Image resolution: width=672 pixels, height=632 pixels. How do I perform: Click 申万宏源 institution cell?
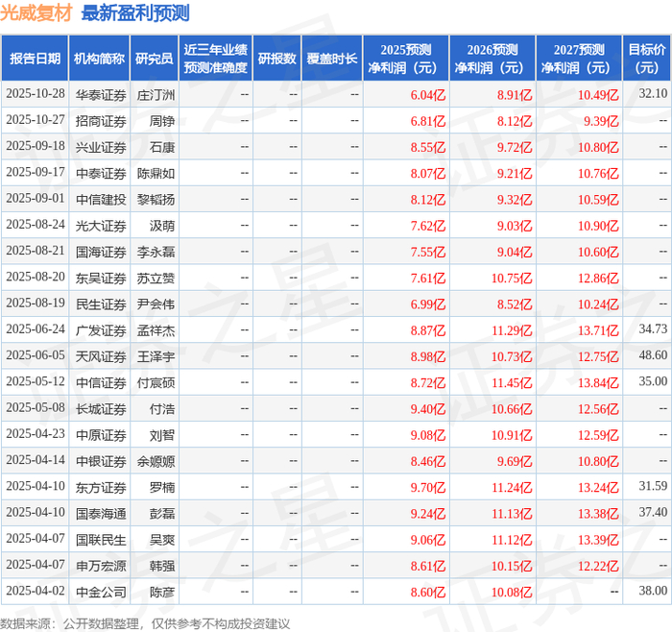click(x=101, y=566)
